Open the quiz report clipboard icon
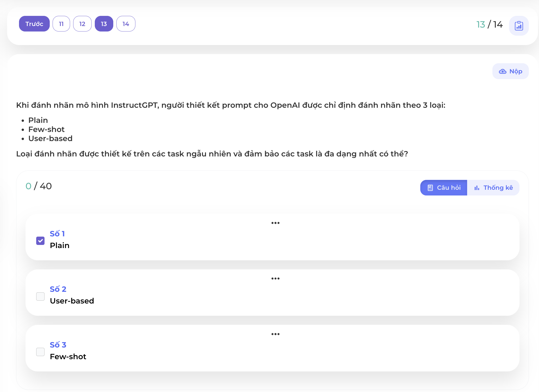Viewport: 539px width, 392px height. (519, 26)
